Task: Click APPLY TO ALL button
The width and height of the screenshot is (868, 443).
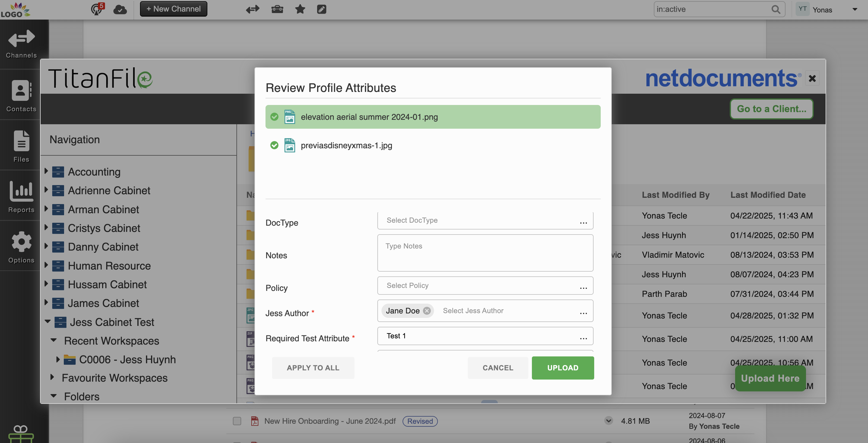Action: 313,368
